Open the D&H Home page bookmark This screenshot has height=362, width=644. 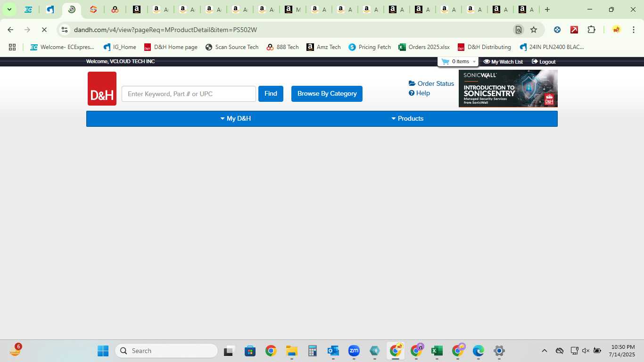point(171,47)
